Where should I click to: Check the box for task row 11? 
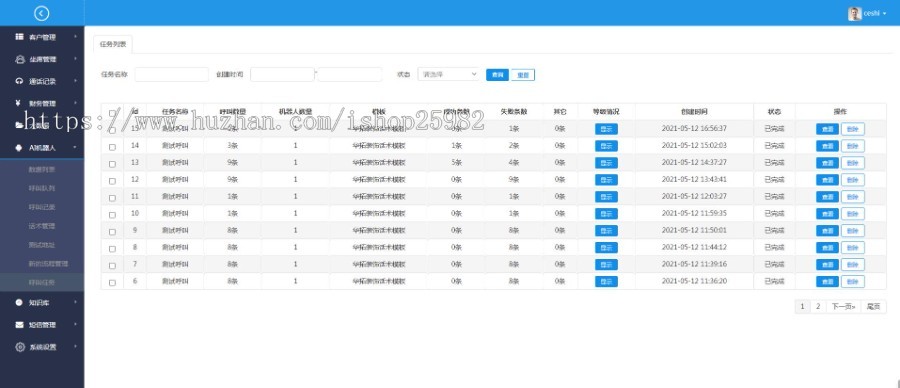(112, 198)
